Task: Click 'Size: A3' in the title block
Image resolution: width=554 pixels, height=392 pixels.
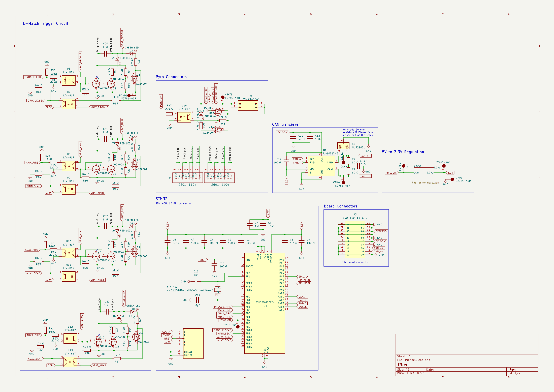Action: click(403, 370)
